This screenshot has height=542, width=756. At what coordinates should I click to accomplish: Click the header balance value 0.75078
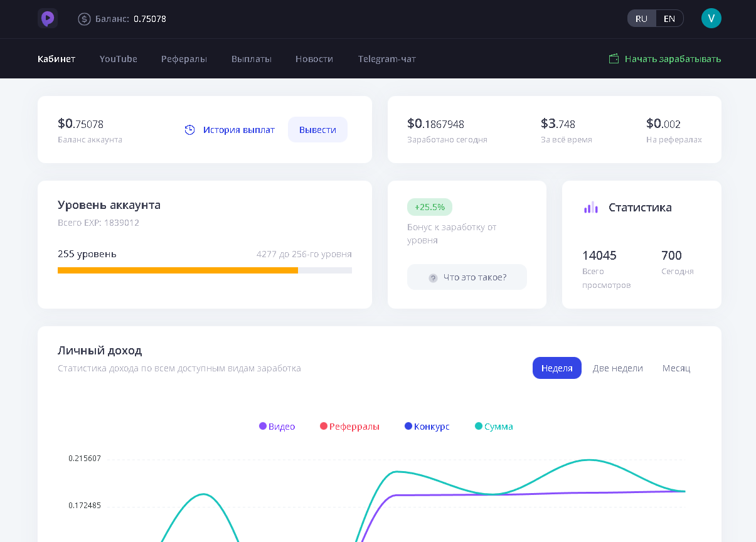150,19
